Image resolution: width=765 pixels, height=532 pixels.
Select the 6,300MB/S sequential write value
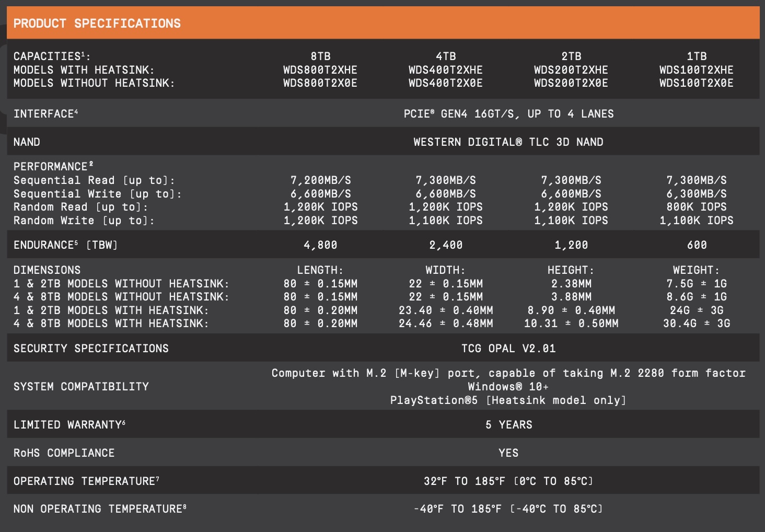coord(697,194)
